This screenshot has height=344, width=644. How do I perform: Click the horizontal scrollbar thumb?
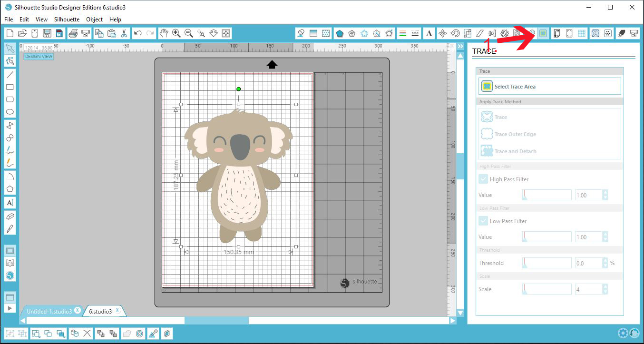click(216, 321)
